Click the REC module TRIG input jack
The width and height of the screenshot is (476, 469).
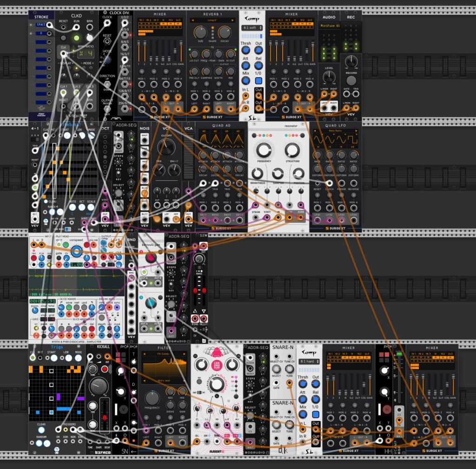click(356, 94)
